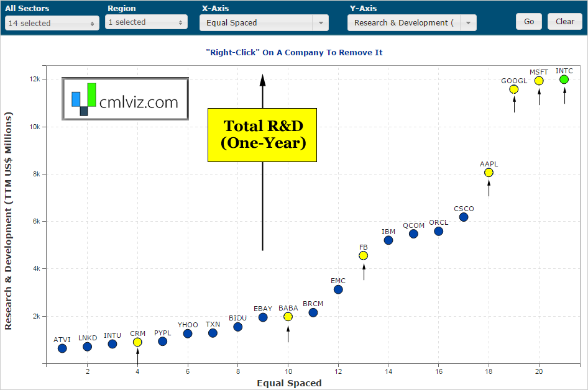Click the 'GOOGL' ticker label
The image size is (588, 390).
pos(514,81)
